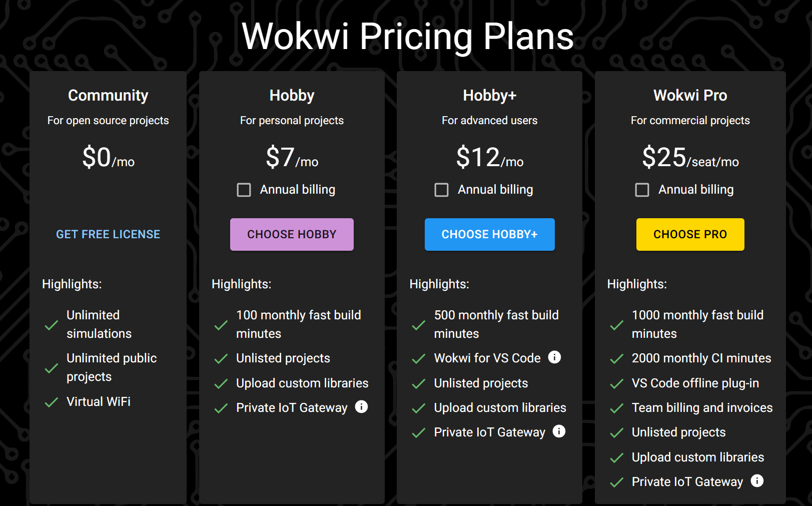Enable Annual billing for Hobby plan

[244, 190]
